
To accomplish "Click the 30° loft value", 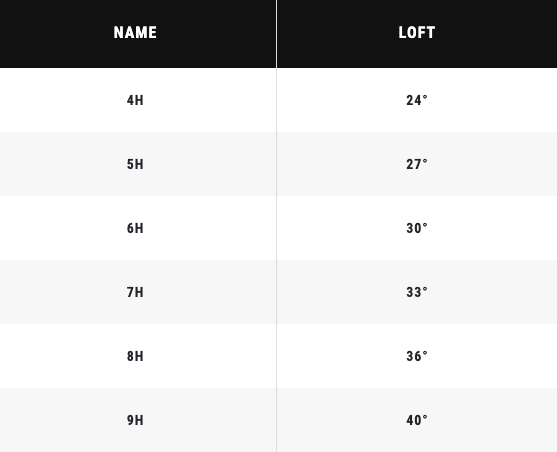I will tap(417, 228).
